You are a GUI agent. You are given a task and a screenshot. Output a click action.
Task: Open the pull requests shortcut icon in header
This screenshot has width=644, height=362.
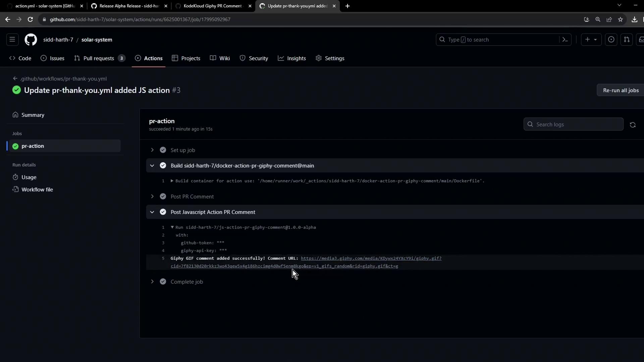(627, 40)
